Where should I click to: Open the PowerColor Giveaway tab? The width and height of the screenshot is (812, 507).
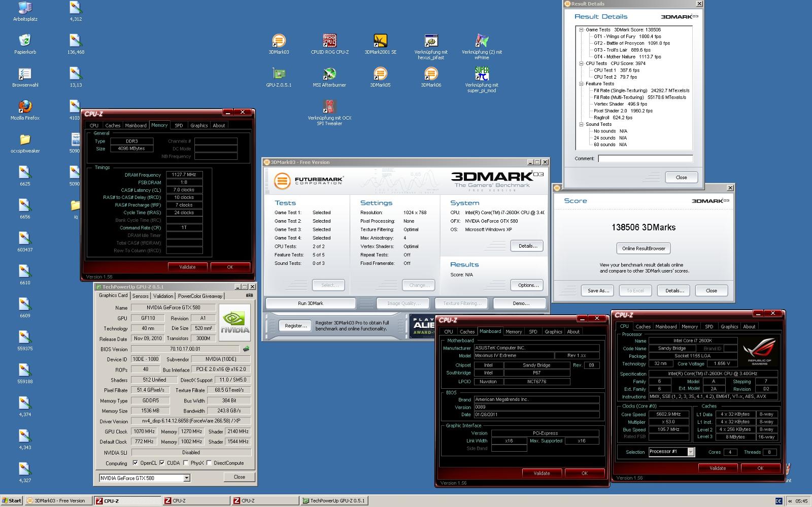tap(200, 296)
